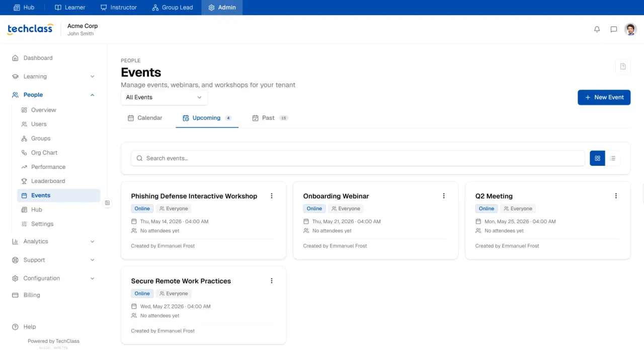The image size is (644, 362).
Task: Open options menu for Q2 Meeting
Action: pos(616,196)
